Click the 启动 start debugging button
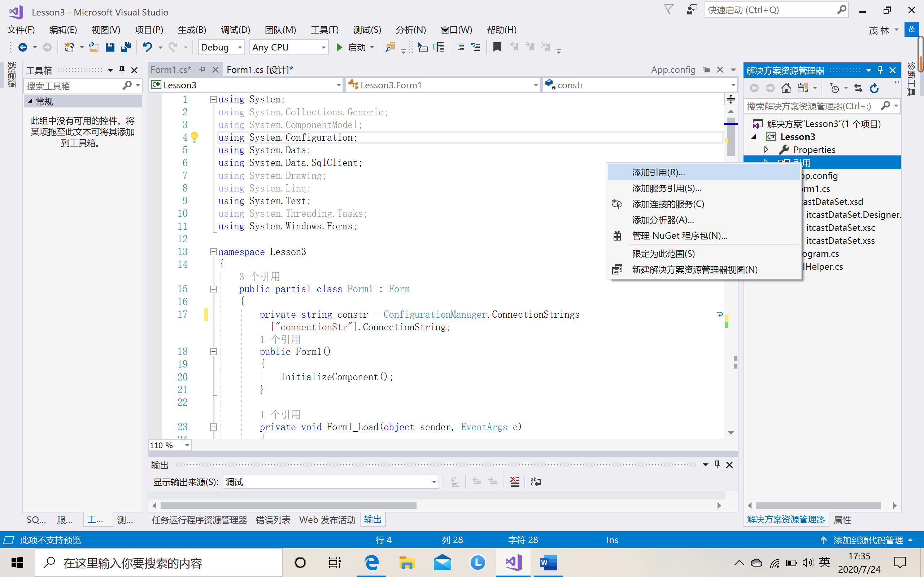924x577 pixels. pyautogui.click(x=352, y=48)
